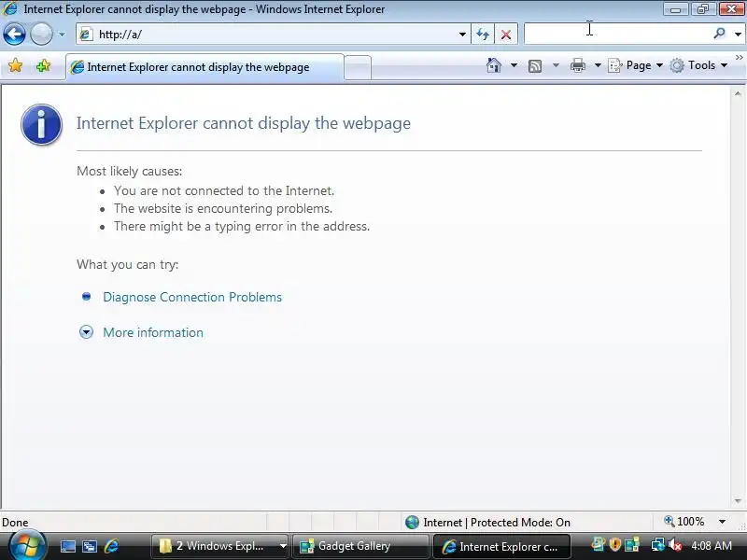The width and height of the screenshot is (747, 560).
Task: Click the vertical scrollbar down arrow
Action: (738, 501)
